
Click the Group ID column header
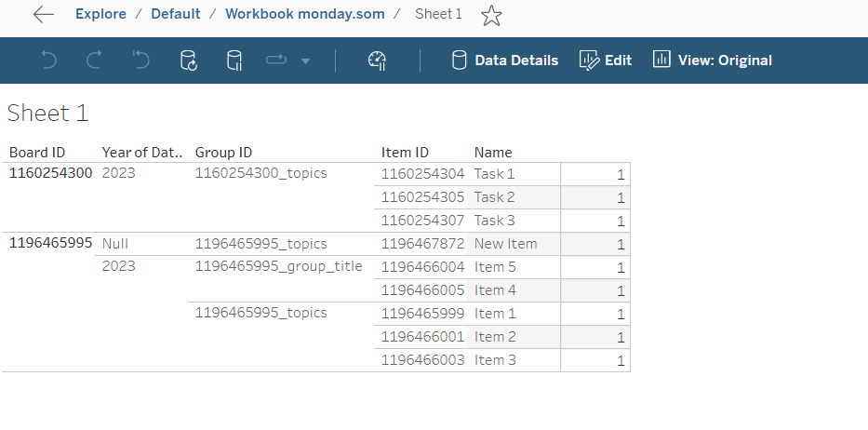point(223,153)
